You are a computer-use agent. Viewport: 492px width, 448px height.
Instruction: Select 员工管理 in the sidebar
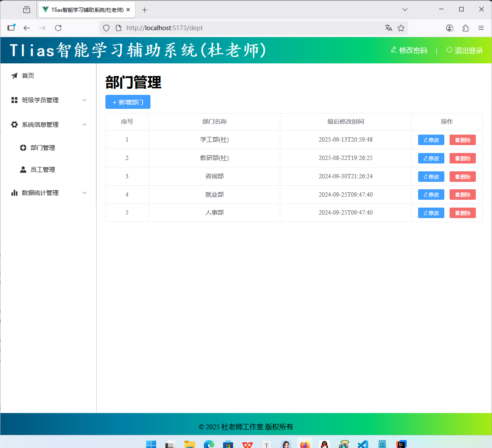(x=43, y=170)
